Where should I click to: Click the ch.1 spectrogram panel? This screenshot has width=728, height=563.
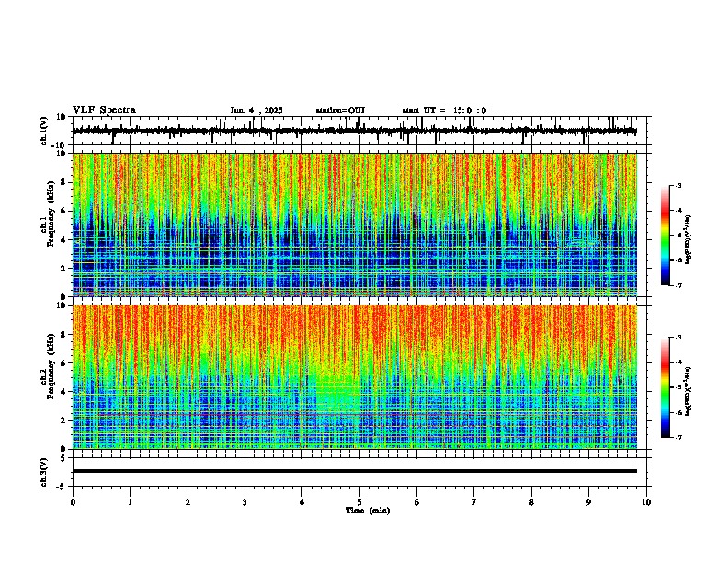[x=355, y=224]
